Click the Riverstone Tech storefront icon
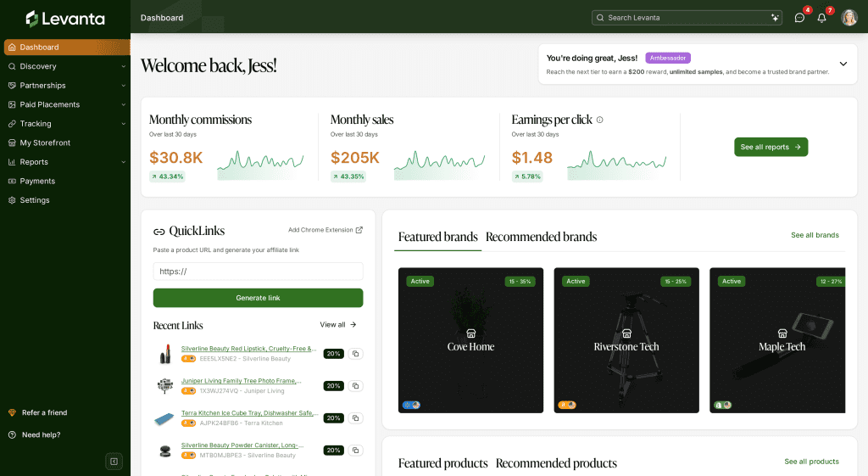Screen dimensions: 868x476 tap(626, 333)
